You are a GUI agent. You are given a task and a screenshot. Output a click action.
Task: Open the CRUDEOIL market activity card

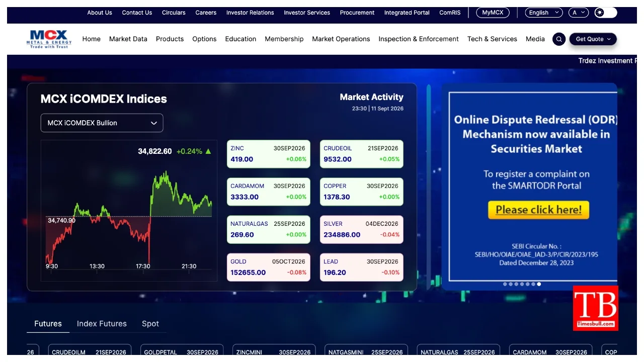point(362,154)
